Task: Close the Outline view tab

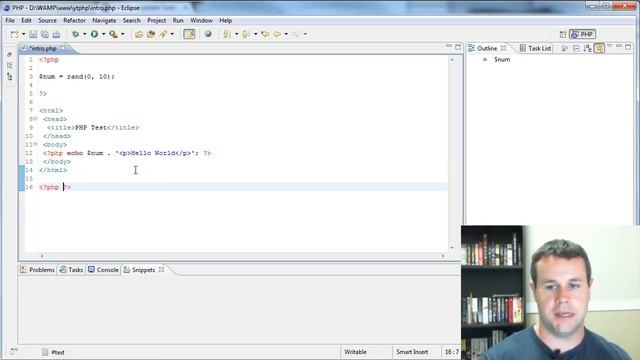Action: 504,48
